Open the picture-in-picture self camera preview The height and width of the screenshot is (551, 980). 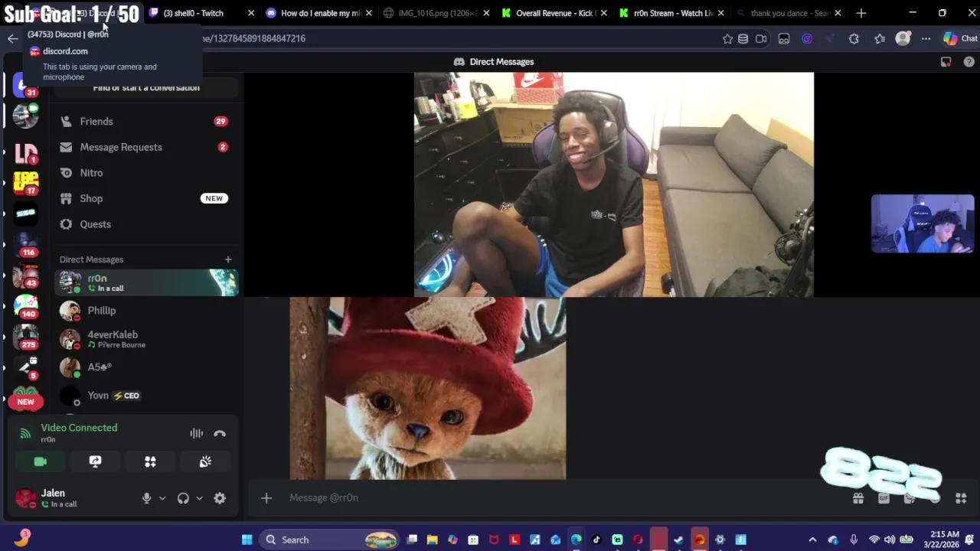click(x=923, y=223)
